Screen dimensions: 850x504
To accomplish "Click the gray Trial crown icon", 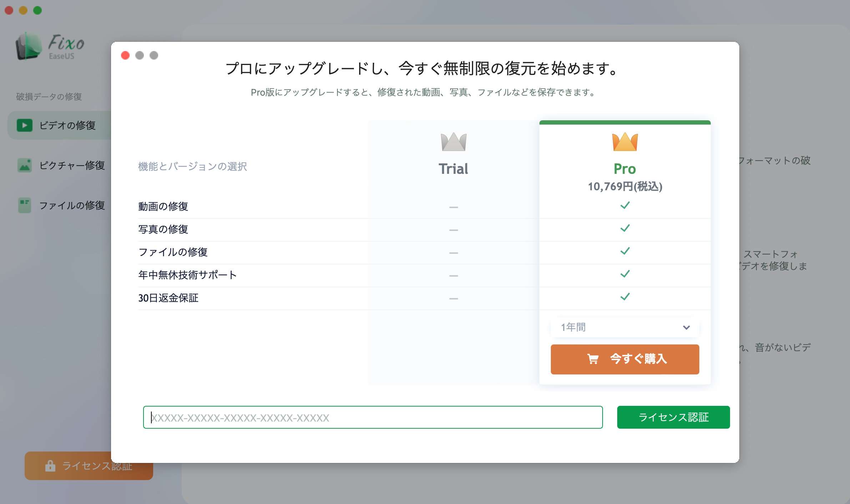I will tap(453, 142).
